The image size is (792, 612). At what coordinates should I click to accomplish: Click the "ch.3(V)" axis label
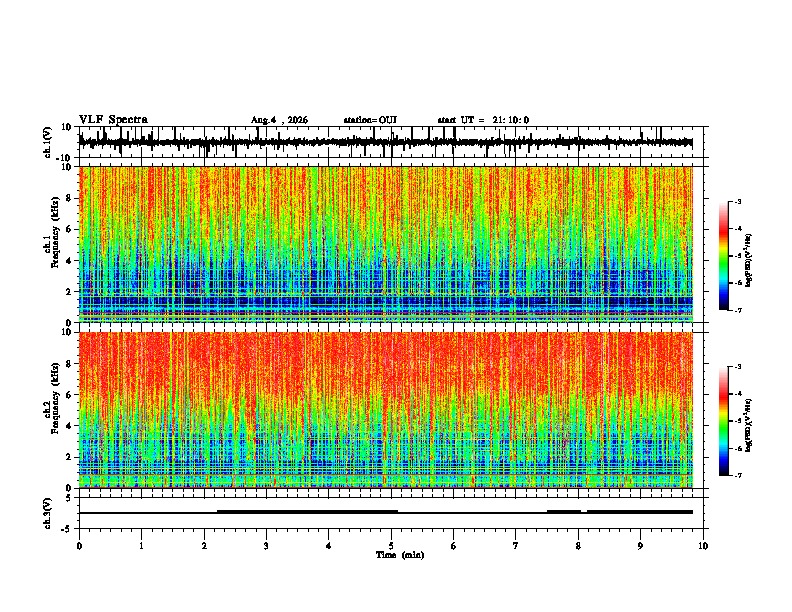[48, 514]
